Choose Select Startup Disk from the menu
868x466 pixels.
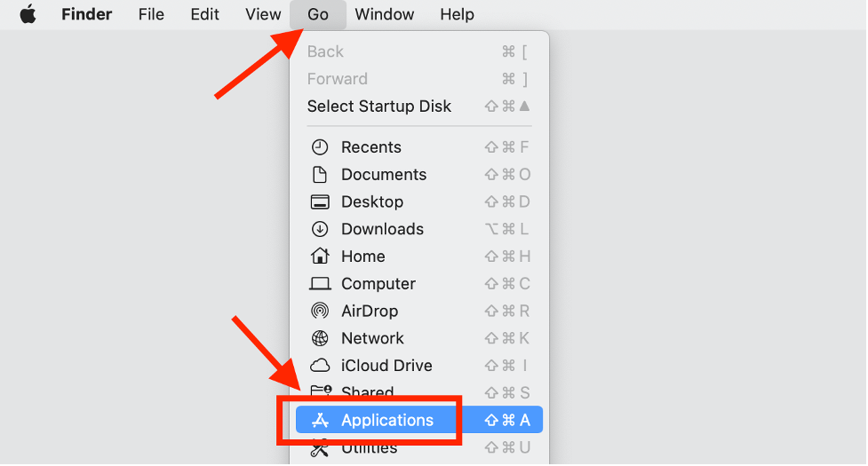379,107
